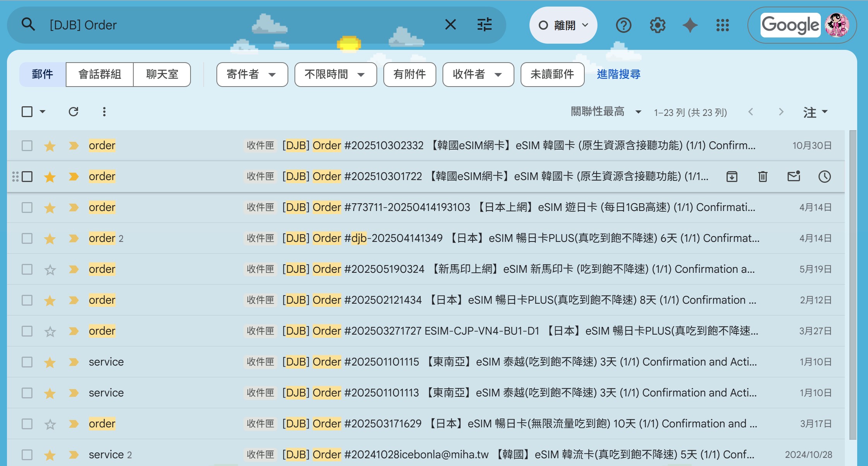This screenshot has width=868, height=466.
Task: Tick the checkbox for order #202510302332
Action: tap(27, 146)
